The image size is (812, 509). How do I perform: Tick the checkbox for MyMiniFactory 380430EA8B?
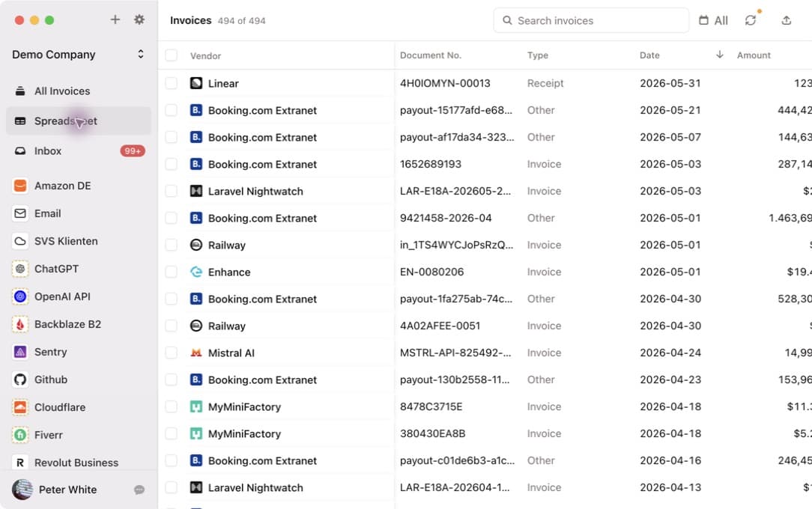pyautogui.click(x=172, y=433)
